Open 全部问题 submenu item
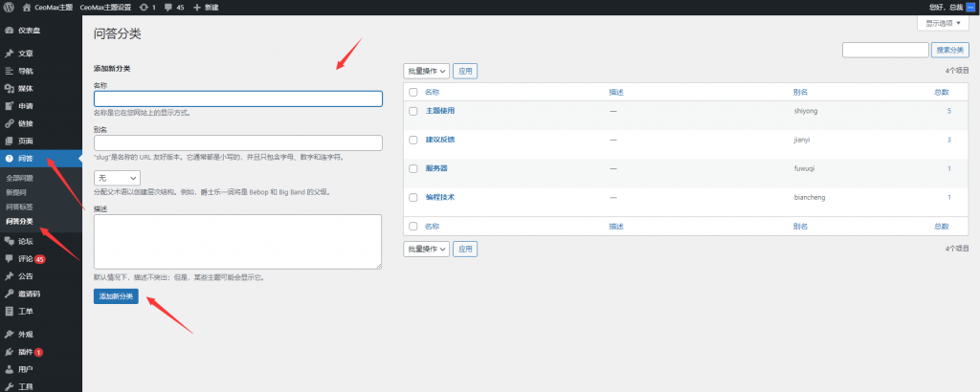The width and height of the screenshot is (980, 392). (x=20, y=178)
